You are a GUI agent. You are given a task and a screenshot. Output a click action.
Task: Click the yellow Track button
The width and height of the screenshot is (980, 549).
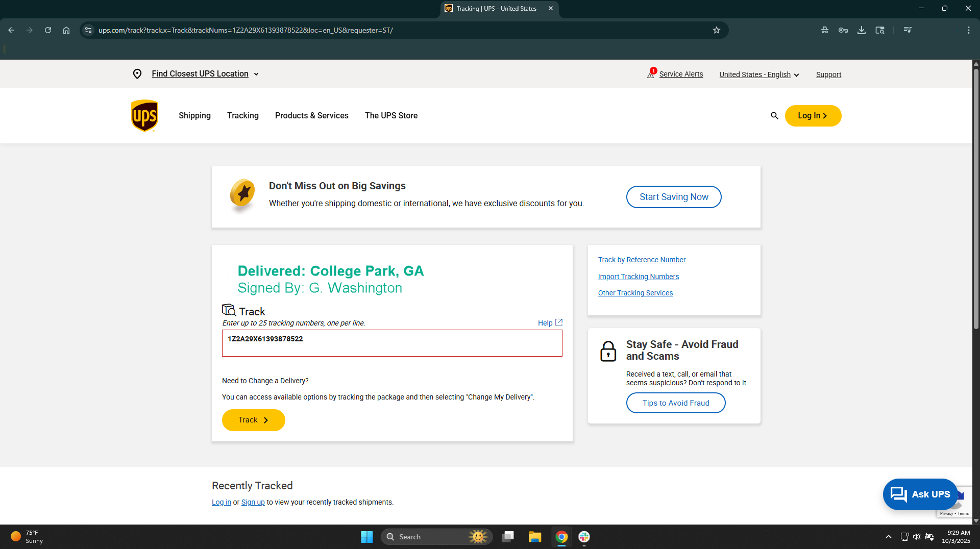(254, 420)
